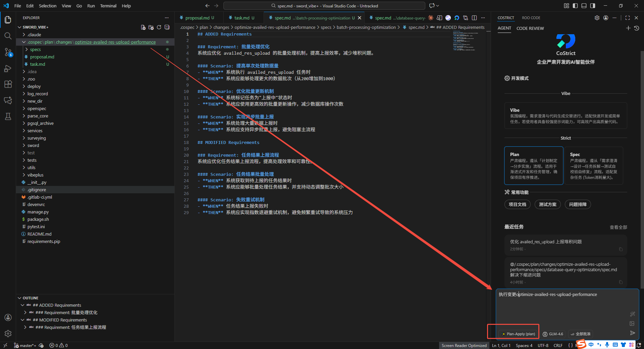The width and height of the screenshot is (644, 349).
Task: Collapse all folders in Explorer
Action: click(x=167, y=27)
